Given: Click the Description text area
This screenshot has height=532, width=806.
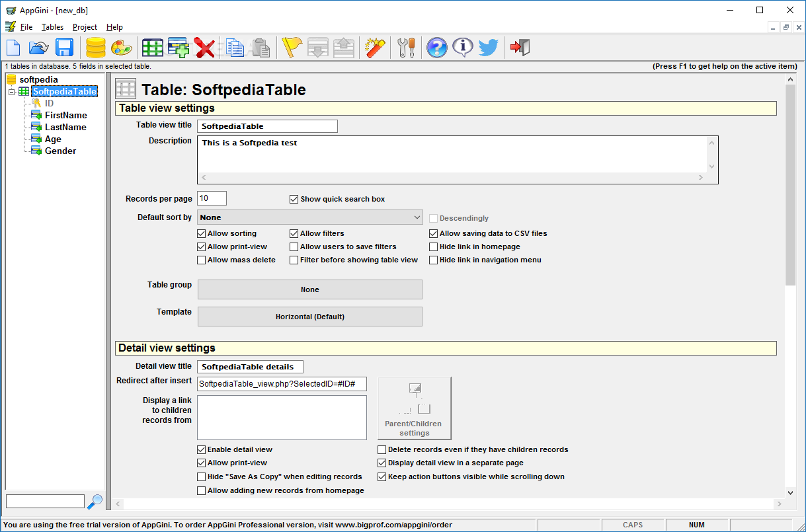Looking at the screenshot, I should tap(458, 160).
